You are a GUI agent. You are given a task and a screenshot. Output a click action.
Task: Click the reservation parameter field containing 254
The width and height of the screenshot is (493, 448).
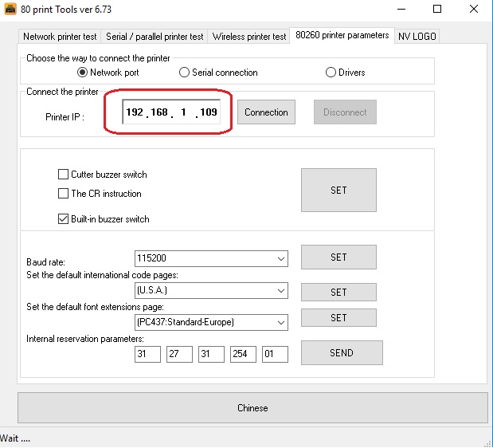[x=243, y=353]
